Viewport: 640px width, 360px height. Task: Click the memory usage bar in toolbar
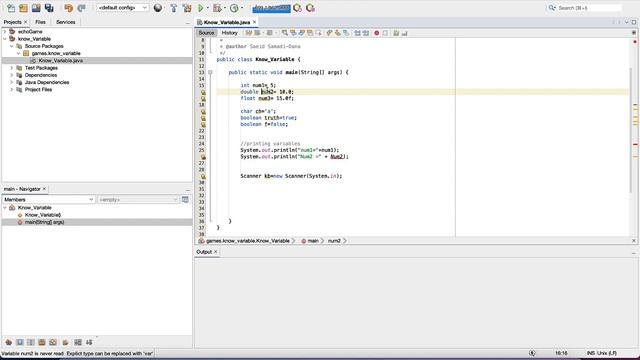[x=271, y=8]
